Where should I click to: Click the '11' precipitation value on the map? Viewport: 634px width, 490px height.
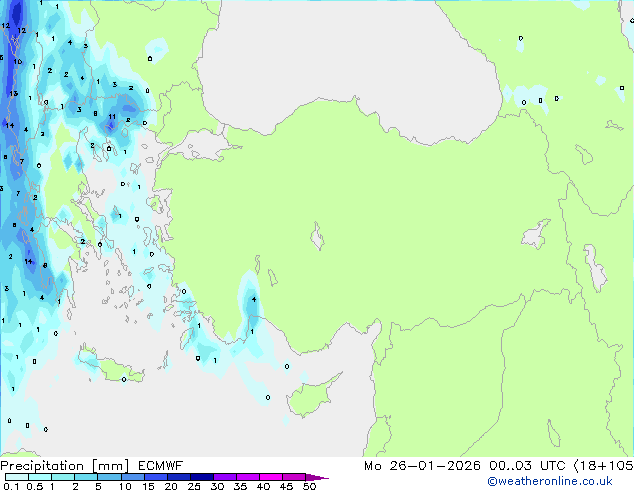112,116
